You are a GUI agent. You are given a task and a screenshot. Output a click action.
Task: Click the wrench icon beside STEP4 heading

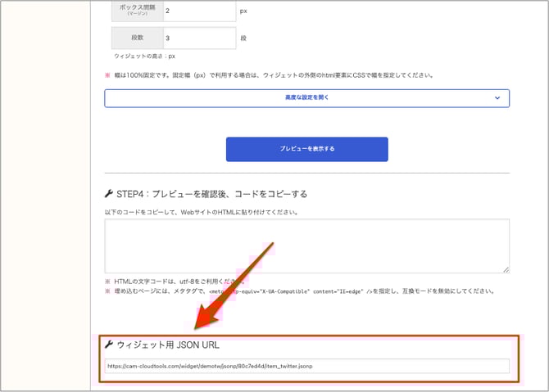point(110,194)
